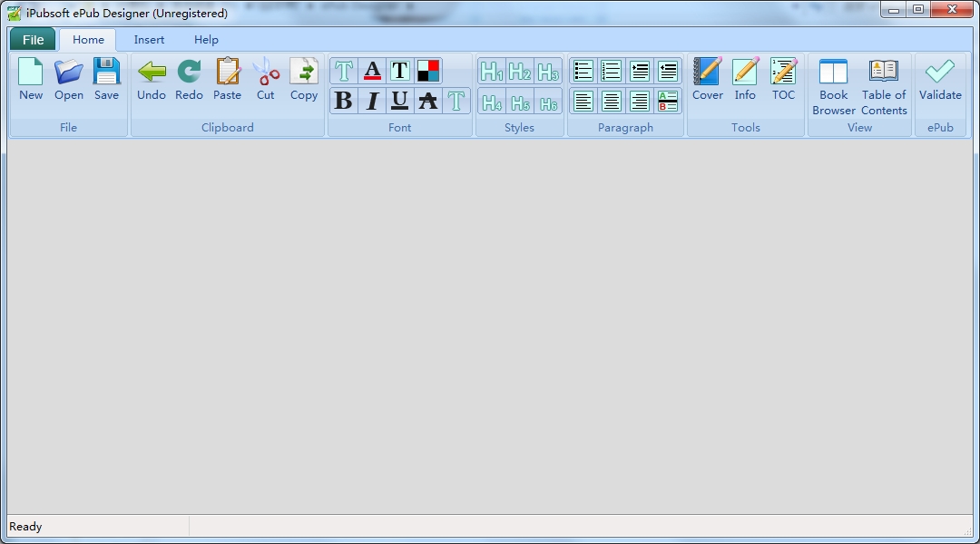
Task: Copy the selection with the Copy icon
Action: [304, 79]
